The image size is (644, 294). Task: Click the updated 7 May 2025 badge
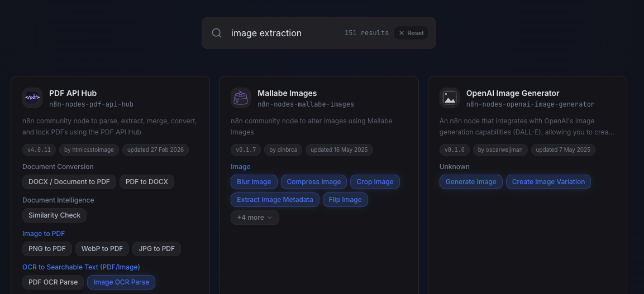pyautogui.click(x=563, y=150)
